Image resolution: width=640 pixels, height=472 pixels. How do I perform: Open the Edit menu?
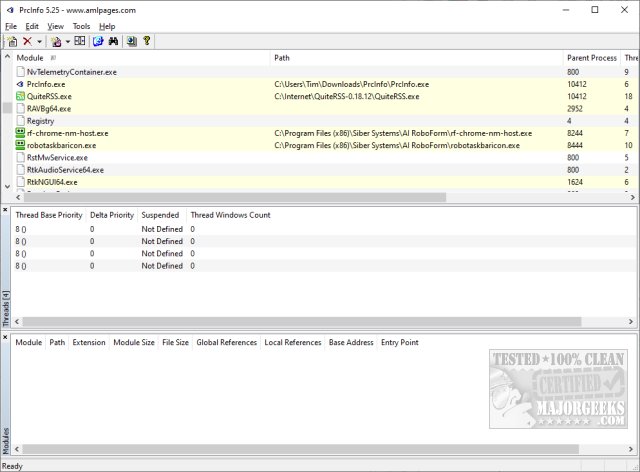[32, 27]
